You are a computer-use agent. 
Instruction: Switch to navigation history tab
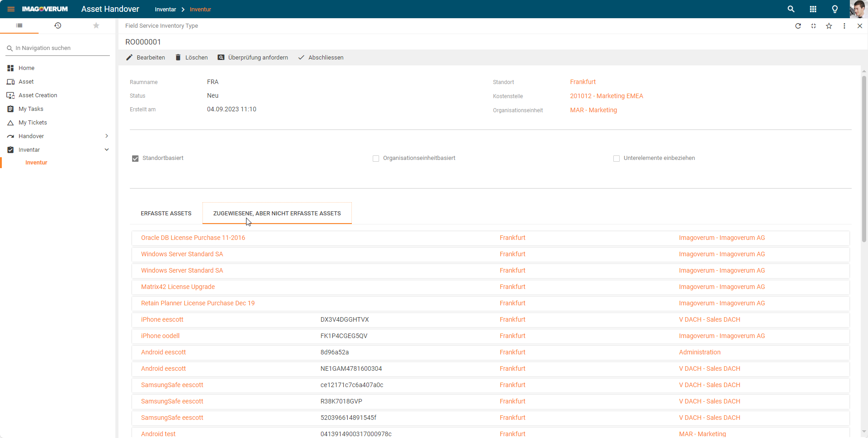(x=58, y=25)
